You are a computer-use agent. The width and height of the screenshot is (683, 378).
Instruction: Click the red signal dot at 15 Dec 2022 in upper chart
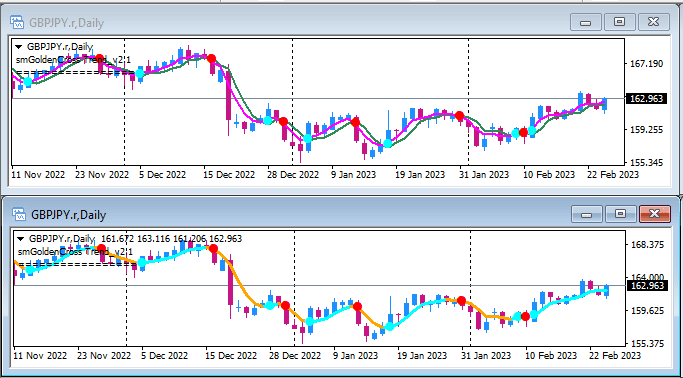point(211,58)
